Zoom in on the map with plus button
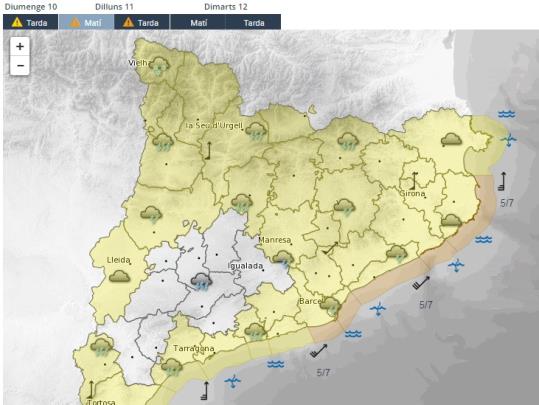 (x=20, y=46)
